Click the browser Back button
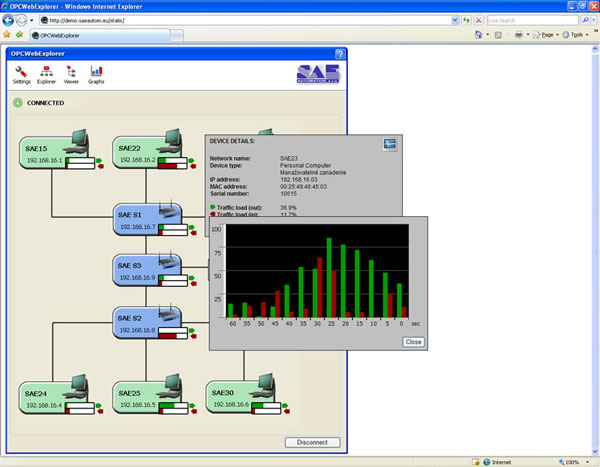The image size is (600, 467). [x=8, y=20]
